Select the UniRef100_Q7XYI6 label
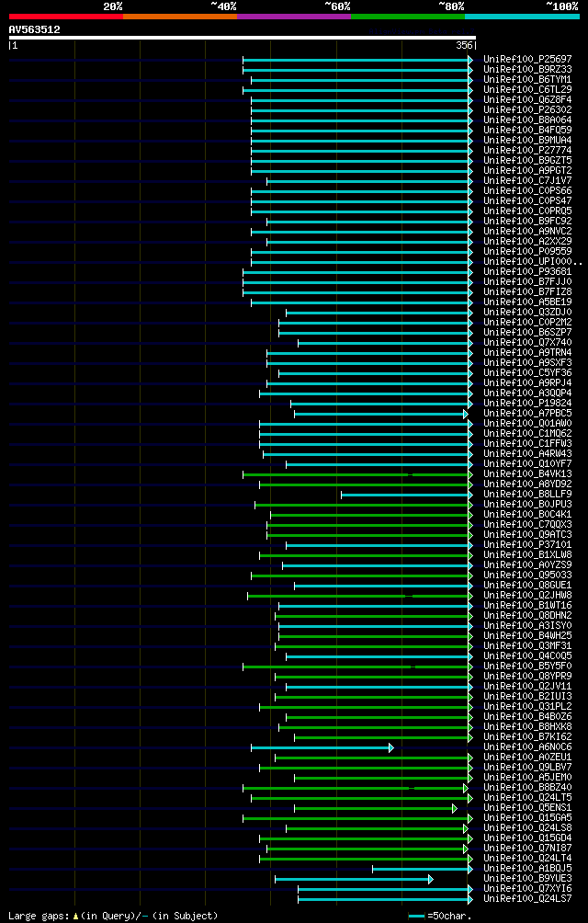This screenshot has height=923, width=588. pyautogui.click(x=527, y=888)
